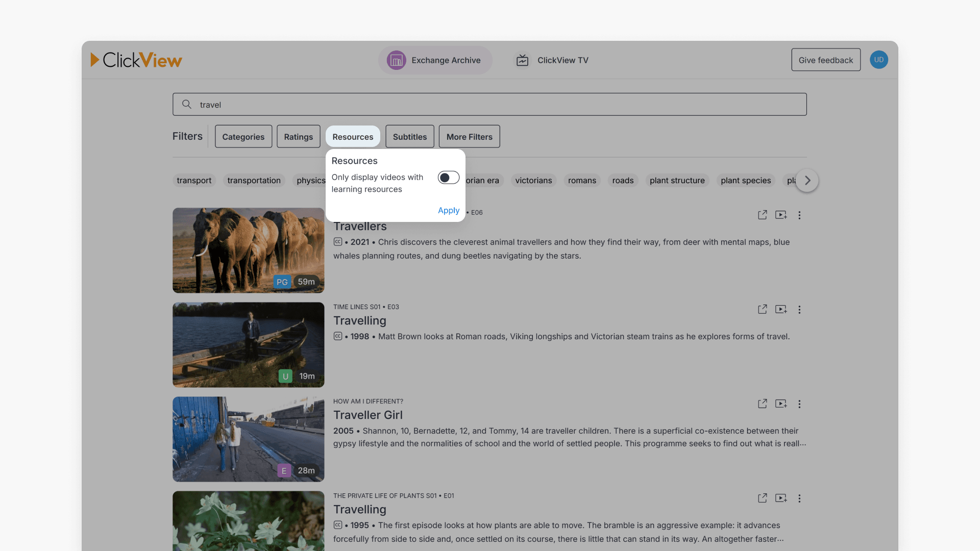Add the Traveller Girl video to a playlist
980x551 pixels.
pos(781,404)
